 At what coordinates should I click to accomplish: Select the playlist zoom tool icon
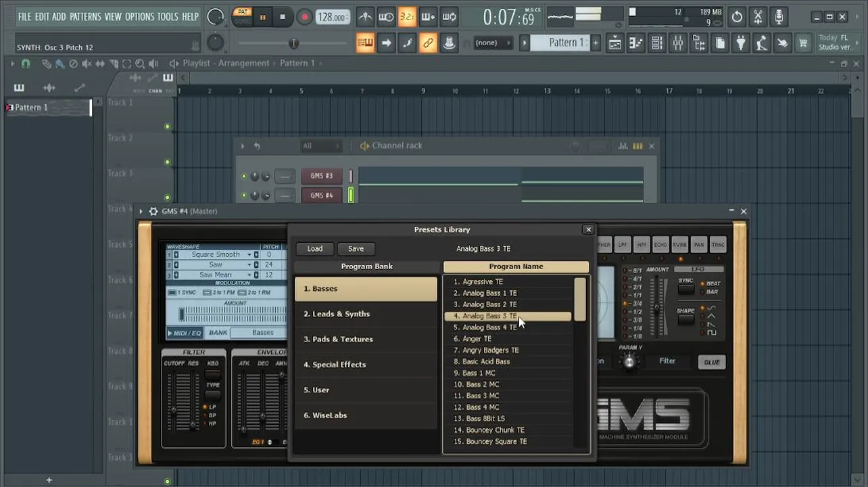[140, 64]
